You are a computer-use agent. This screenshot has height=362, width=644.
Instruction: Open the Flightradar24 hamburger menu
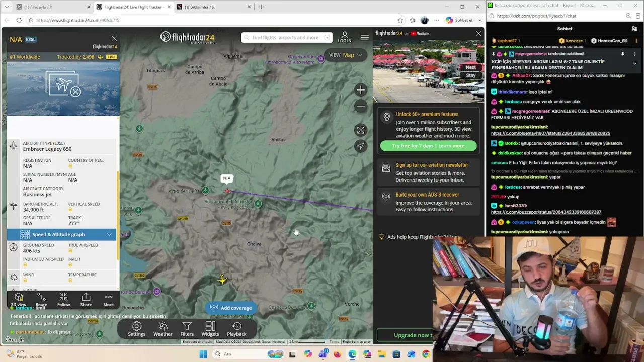tap(365, 37)
